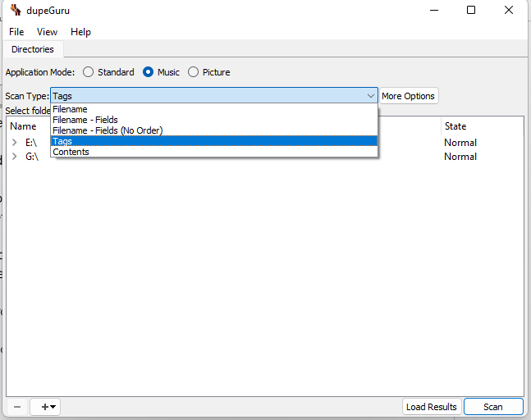Maximize the dupeGuru window
Image resolution: width=531 pixels, height=420 pixels.
click(471, 10)
